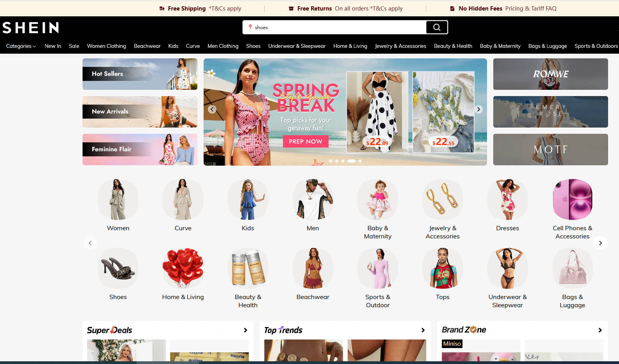Select the Bags & Luggage category icon

tap(572, 268)
